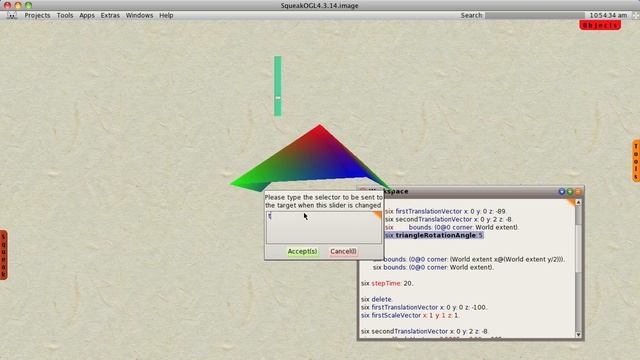Open the Workspace blue window menu button
This screenshot has width=640, height=360.
point(562,191)
